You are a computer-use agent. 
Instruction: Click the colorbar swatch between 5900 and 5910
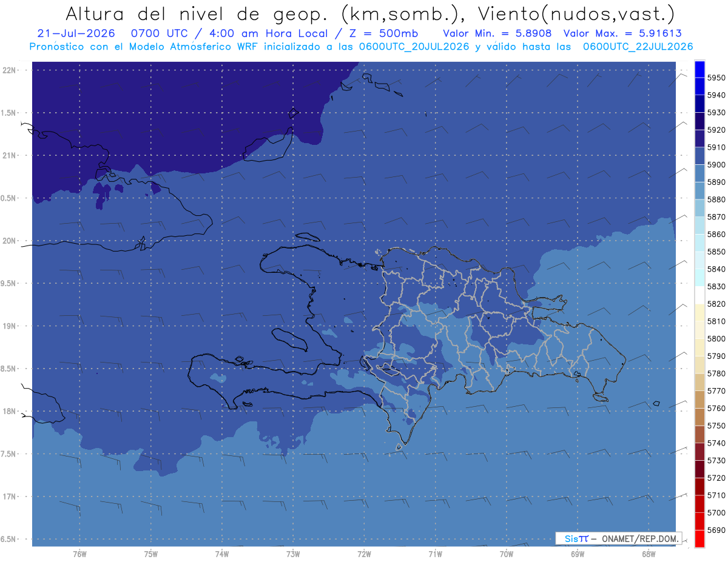tap(699, 156)
